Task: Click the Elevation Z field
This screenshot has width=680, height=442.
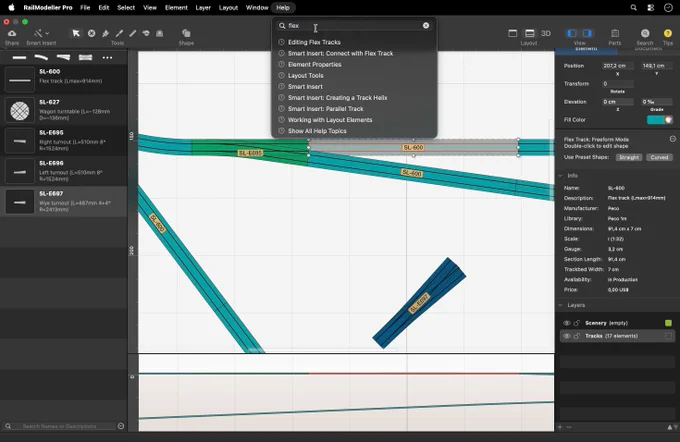Action: tap(618, 102)
